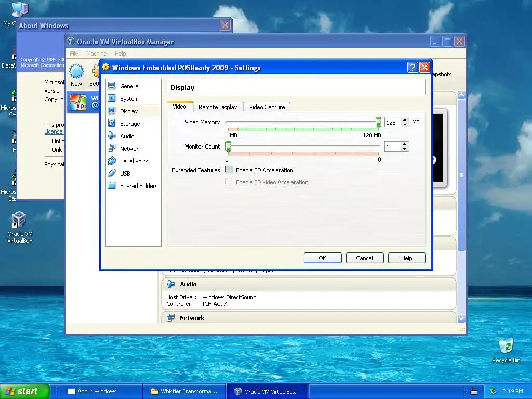Increase Video Memory spinner up arrow
Viewport: 532px width, 399px height.
tap(404, 120)
